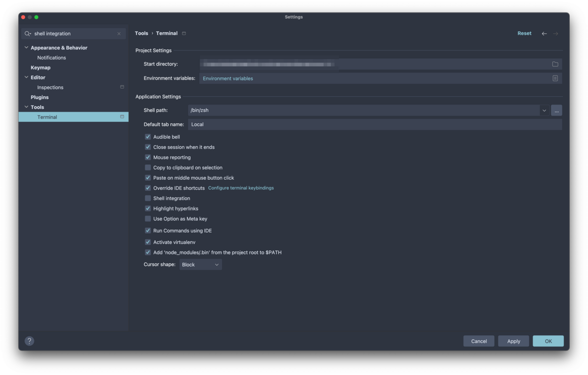Clear the settings search field

point(119,34)
